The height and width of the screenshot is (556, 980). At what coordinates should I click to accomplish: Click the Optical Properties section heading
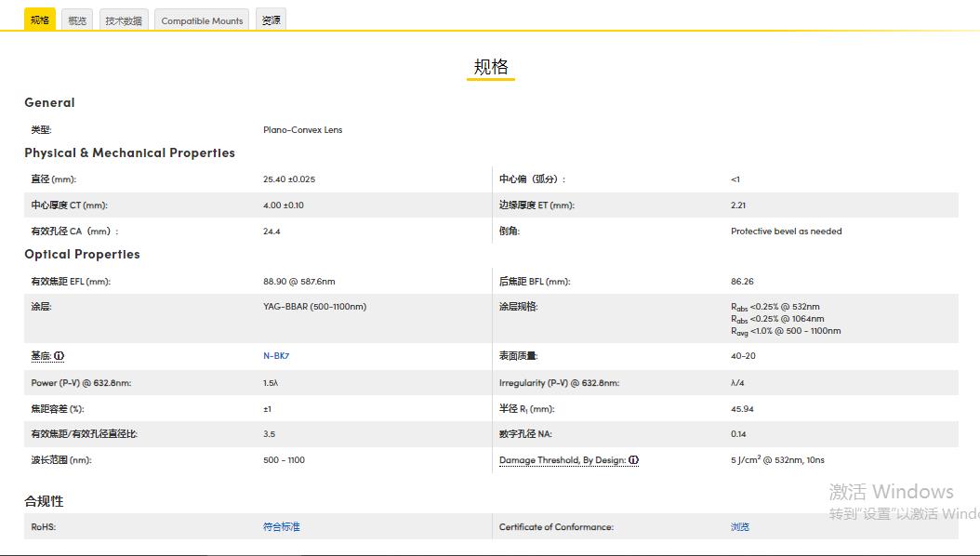click(82, 254)
